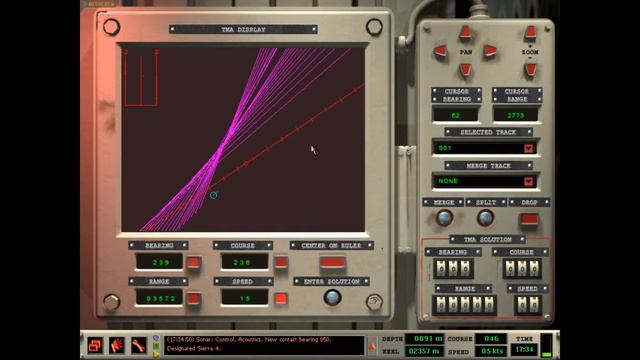Click last digit wheel of TMA Solution Course
This screenshot has height=360, width=640.
(x=534, y=269)
